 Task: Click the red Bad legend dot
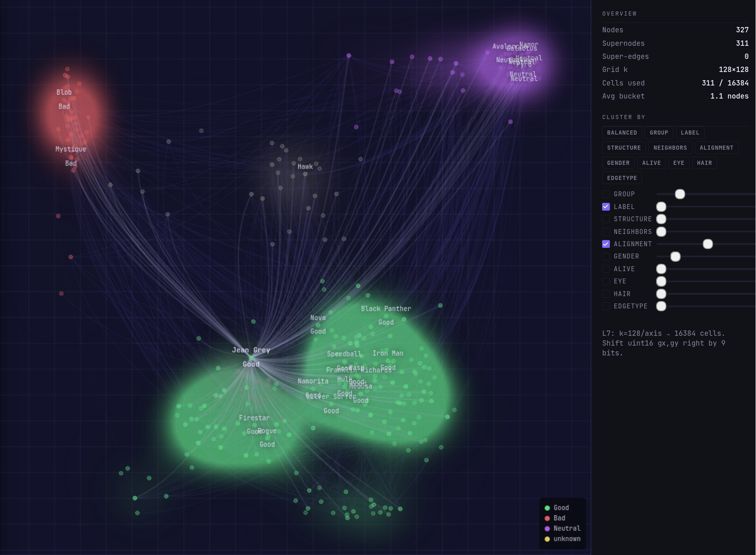547,518
